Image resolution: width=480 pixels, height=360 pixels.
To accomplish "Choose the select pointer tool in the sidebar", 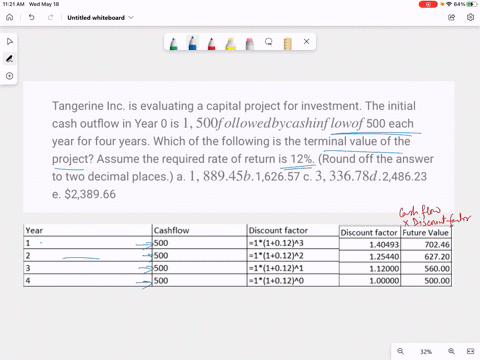I will pos(10,42).
